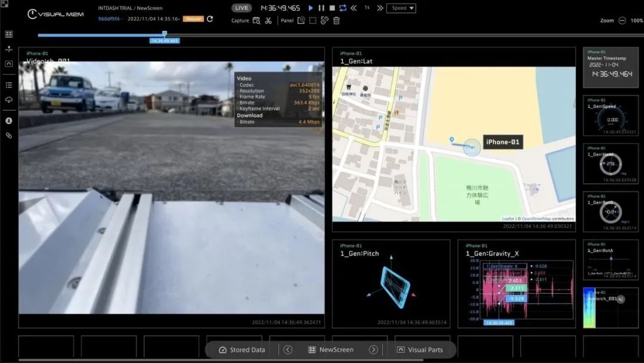Open the Stored Data tab
Screen dimensions: 644x363
tap(242, 350)
